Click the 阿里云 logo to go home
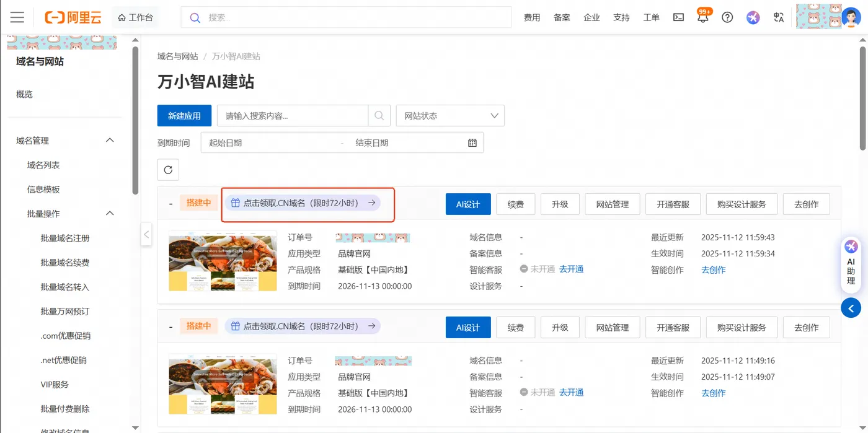The width and height of the screenshot is (868, 433). coord(73,17)
